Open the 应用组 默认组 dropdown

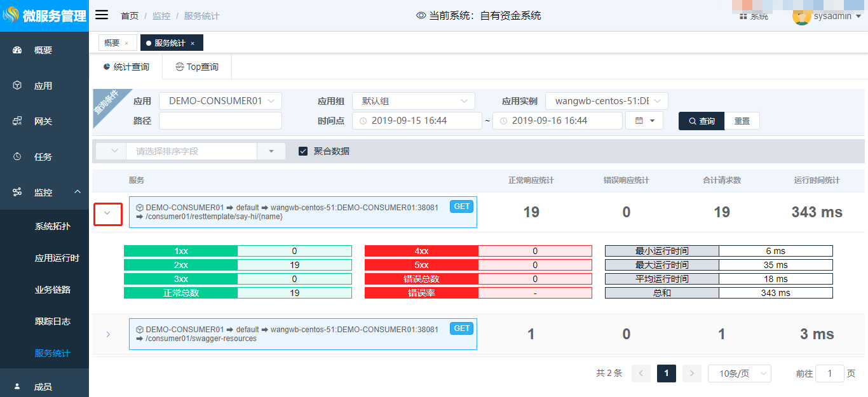coord(413,101)
